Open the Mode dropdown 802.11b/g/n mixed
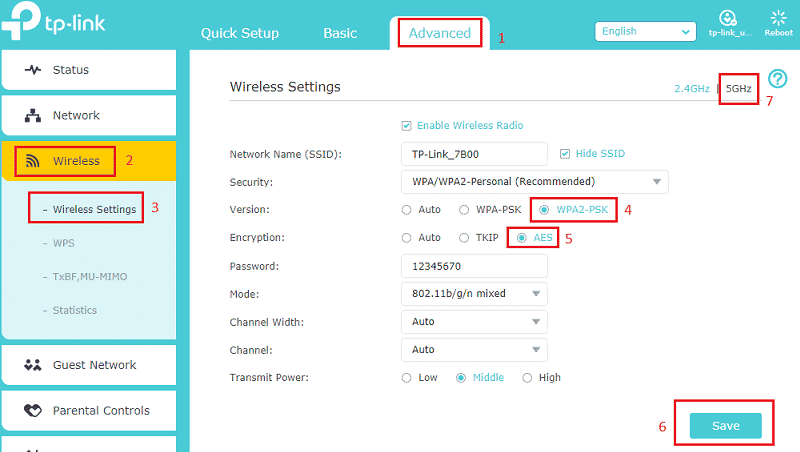Screen dimensions: 800x452 pos(474,294)
